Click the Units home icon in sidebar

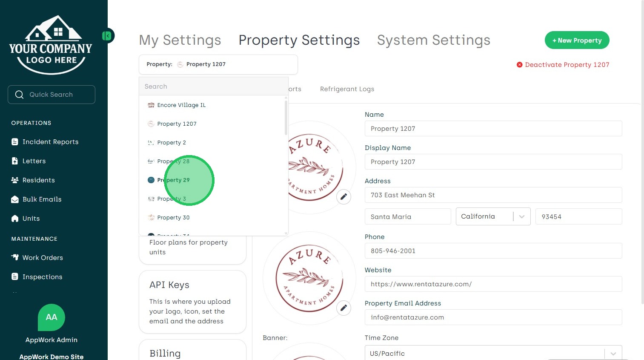[15, 219]
